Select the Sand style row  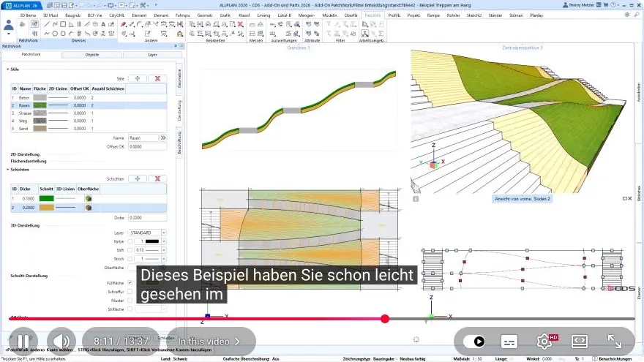point(89,129)
